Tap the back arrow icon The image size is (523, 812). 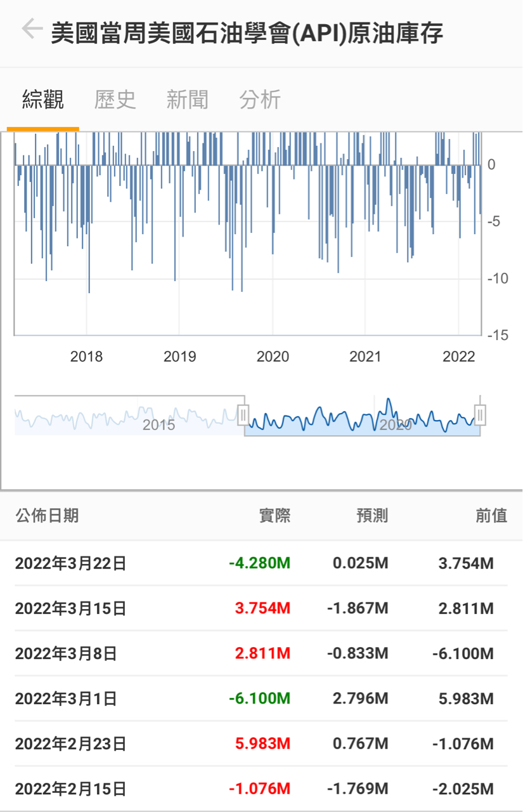[x=31, y=30]
